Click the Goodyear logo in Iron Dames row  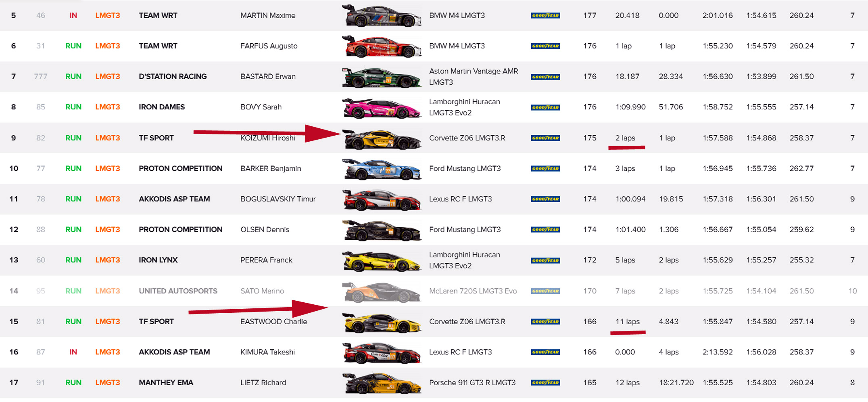coord(545,107)
